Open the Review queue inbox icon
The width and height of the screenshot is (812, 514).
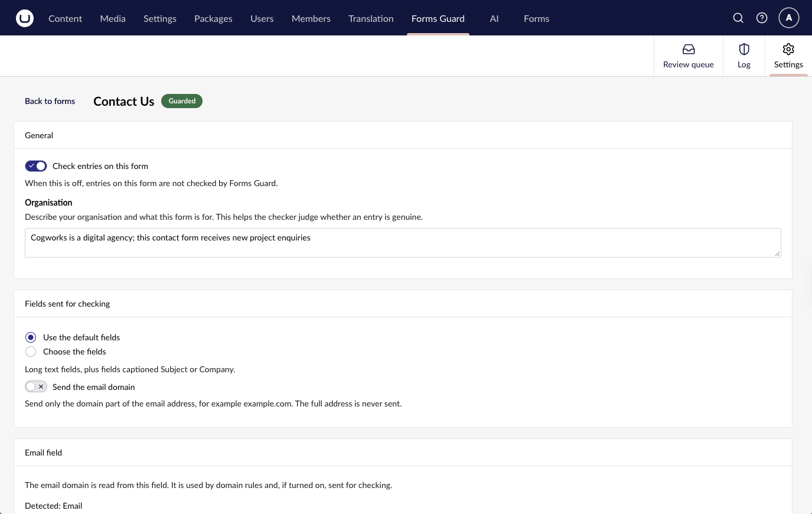pyautogui.click(x=689, y=50)
